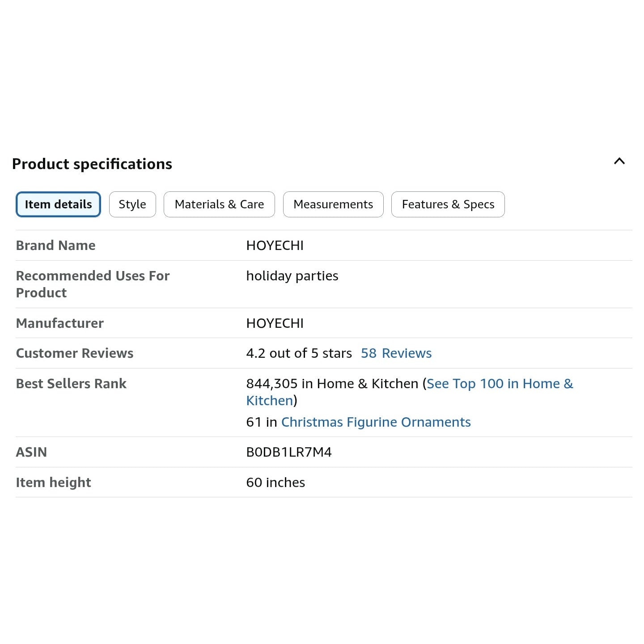Show the Measurements tab
Image resolution: width=644 pixels, height=644 pixels.
pyautogui.click(x=333, y=204)
